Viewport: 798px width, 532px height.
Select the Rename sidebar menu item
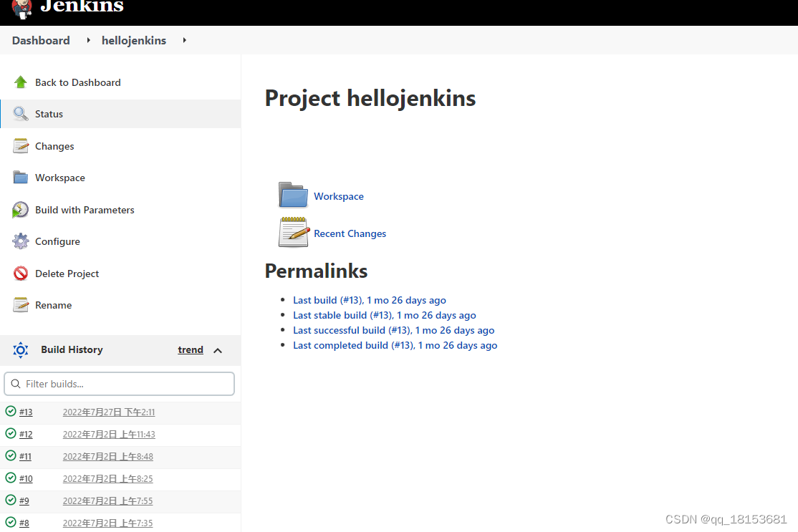point(54,305)
